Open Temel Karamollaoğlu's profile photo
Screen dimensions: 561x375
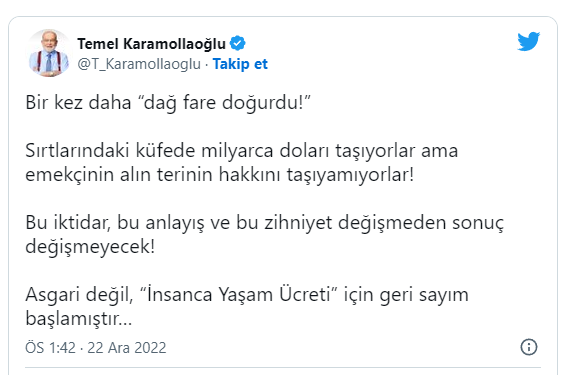tap(49, 53)
